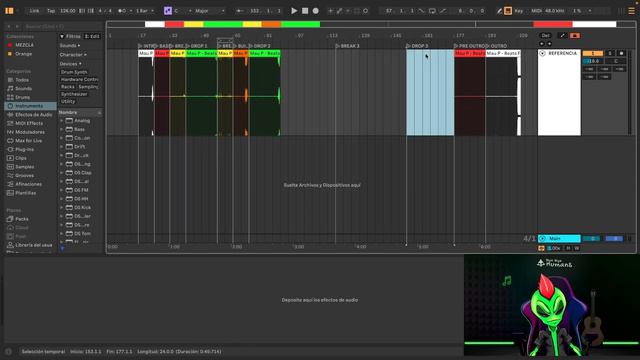This screenshot has width=640, height=360.
Task: Open the Sounds category
Action: (23, 88)
